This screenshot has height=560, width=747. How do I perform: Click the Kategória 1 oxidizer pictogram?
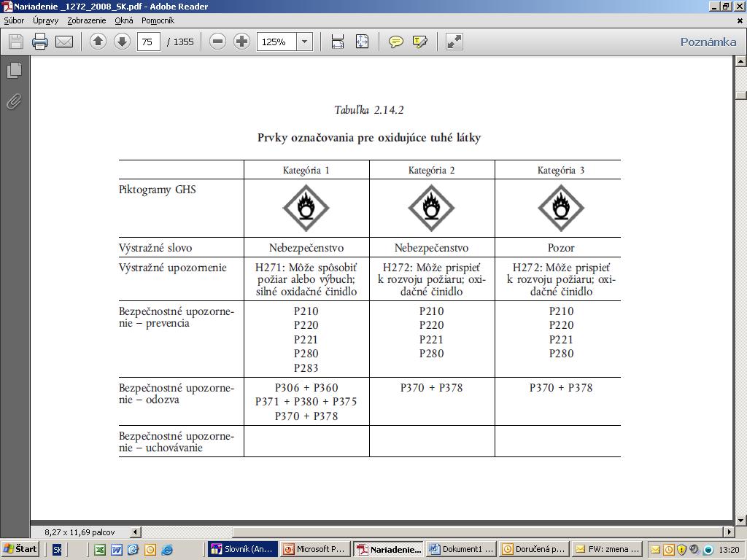click(x=306, y=208)
